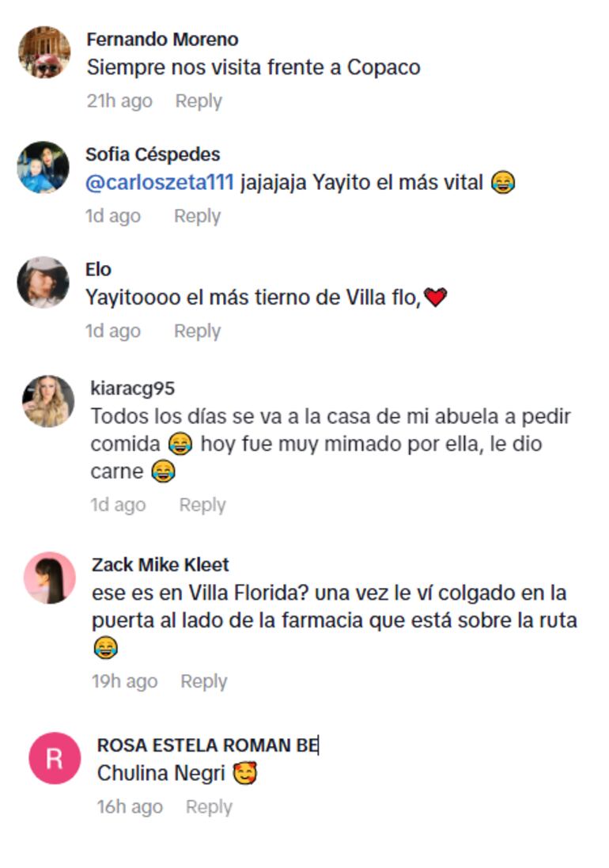The width and height of the screenshot is (609, 868).
Task: Open Fernando Moreno's profile picture
Action: (x=44, y=52)
